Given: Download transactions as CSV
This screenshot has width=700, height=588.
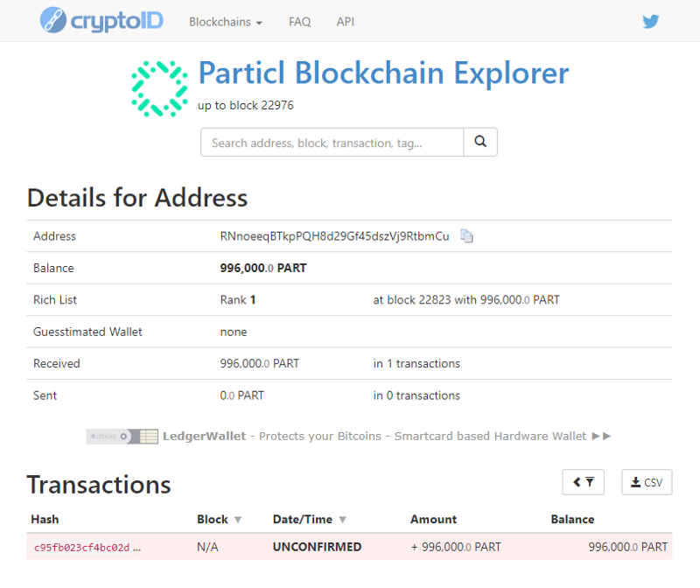Looking at the screenshot, I should [x=647, y=482].
